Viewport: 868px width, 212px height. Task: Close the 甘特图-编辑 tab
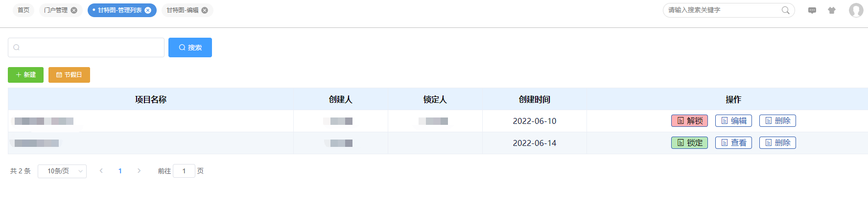click(x=205, y=10)
